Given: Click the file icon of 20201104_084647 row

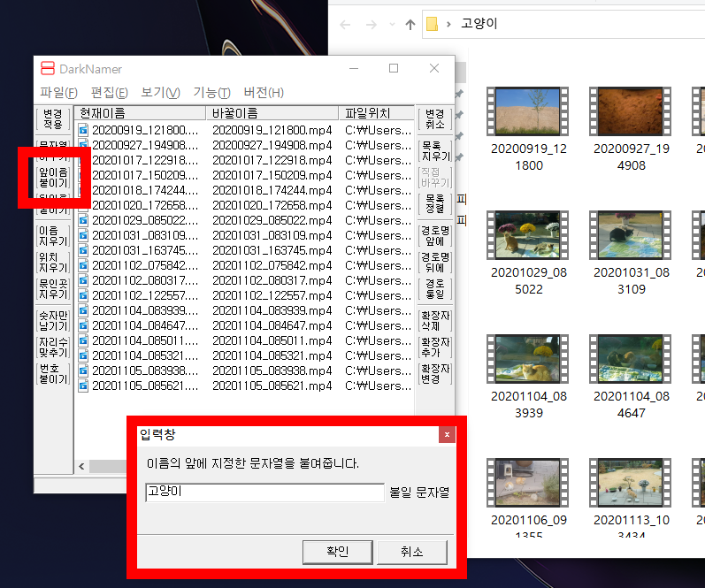Looking at the screenshot, I should pyautogui.click(x=83, y=325).
